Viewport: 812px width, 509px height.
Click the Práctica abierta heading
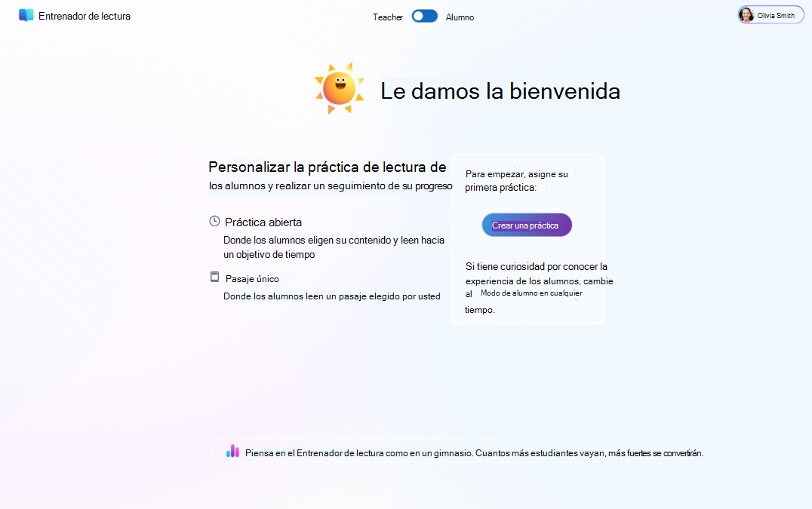pos(263,222)
